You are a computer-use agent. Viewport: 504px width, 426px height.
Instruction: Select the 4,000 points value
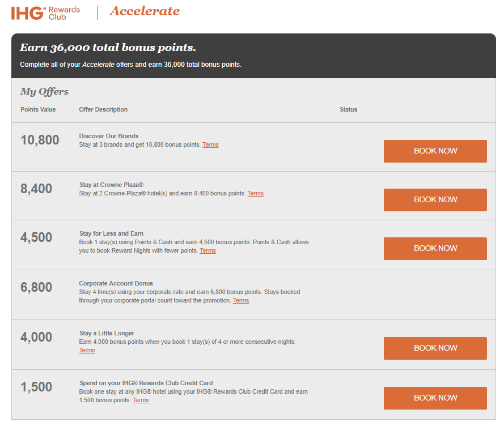point(36,337)
